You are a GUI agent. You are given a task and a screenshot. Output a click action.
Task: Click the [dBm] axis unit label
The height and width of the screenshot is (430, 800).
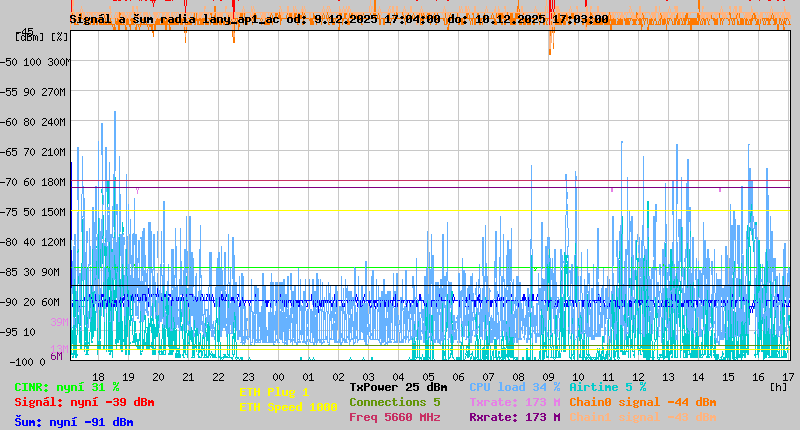30,37
